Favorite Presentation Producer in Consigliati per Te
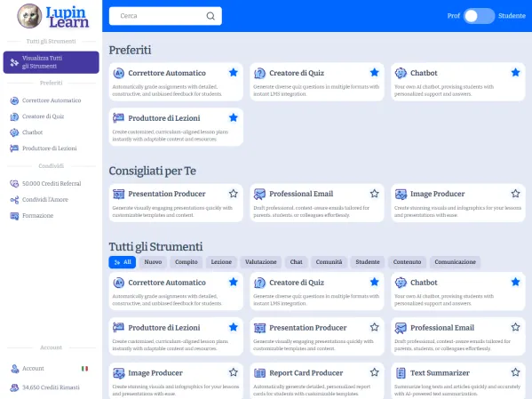 (233, 194)
